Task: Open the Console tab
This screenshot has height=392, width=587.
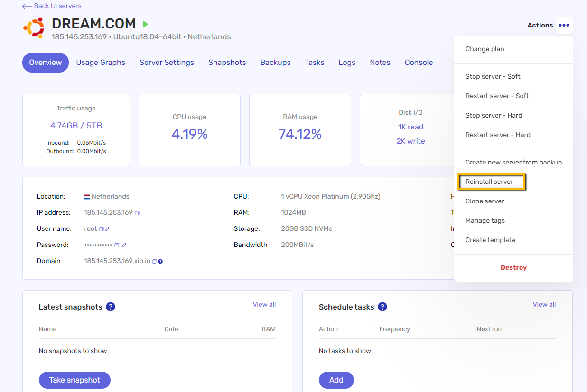Action: point(419,63)
